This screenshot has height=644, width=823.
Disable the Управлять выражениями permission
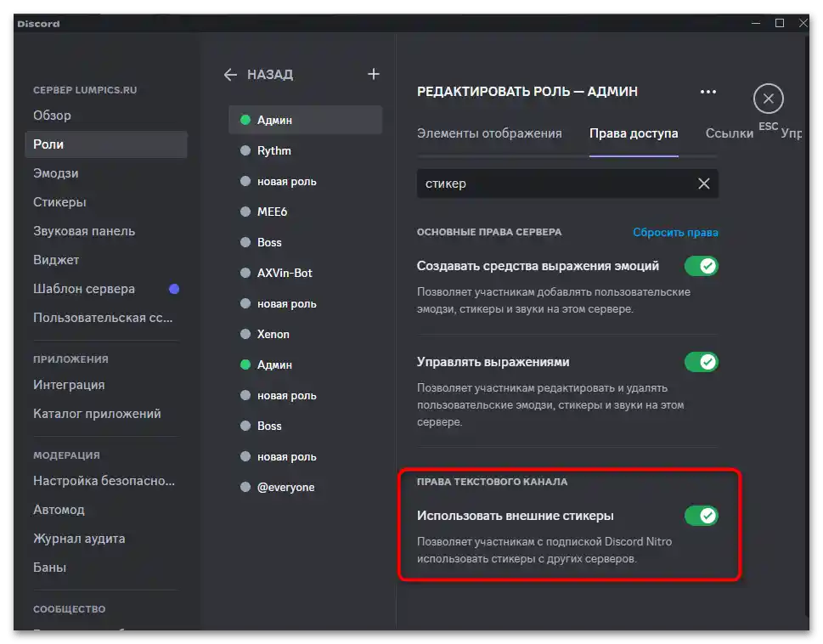click(702, 362)
